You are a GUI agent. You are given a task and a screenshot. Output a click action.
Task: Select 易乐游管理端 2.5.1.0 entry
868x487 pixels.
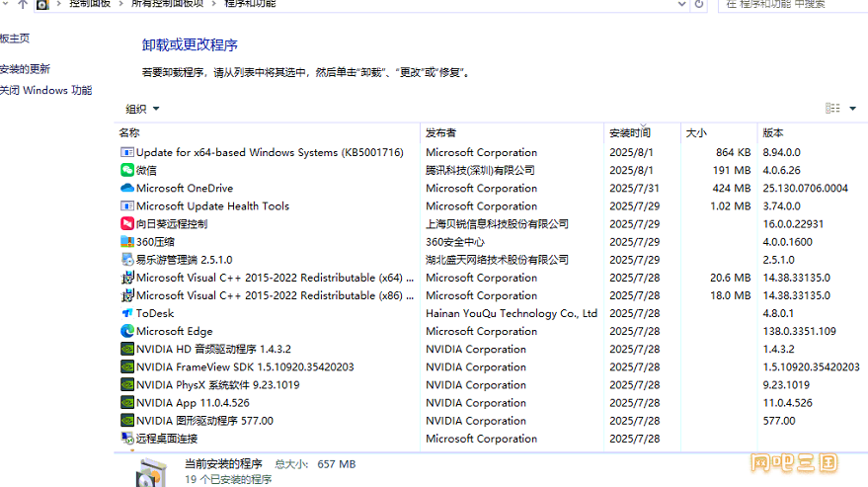click(x=184, y=260)
